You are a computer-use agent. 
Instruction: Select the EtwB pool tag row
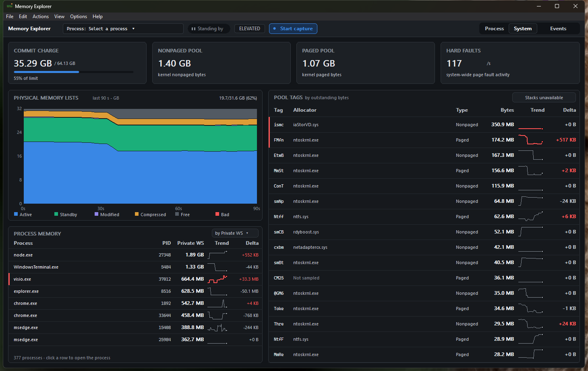[x=424, y=155]
